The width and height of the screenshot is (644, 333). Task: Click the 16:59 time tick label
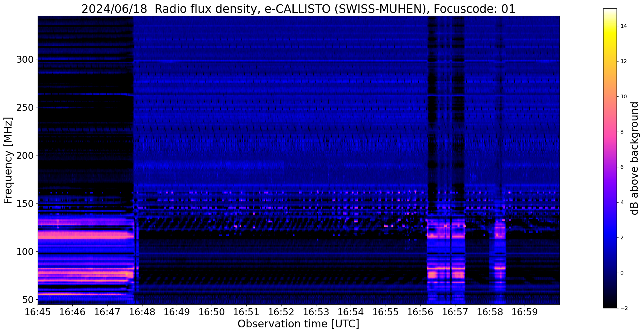[525, 312]
